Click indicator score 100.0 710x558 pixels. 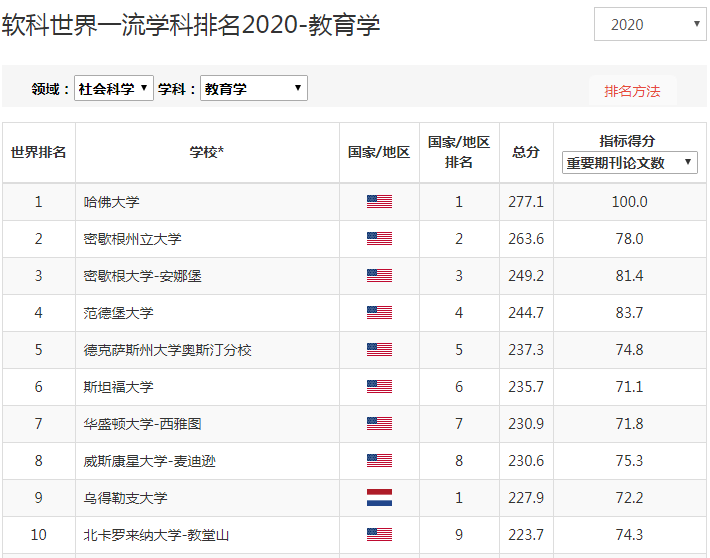pyautogui.click(x=629, y=202)
